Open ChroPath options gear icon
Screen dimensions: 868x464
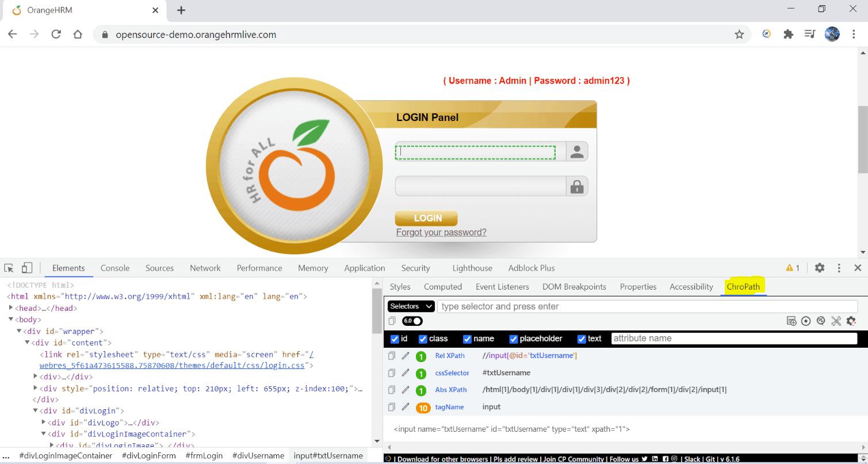click(851, 321)
